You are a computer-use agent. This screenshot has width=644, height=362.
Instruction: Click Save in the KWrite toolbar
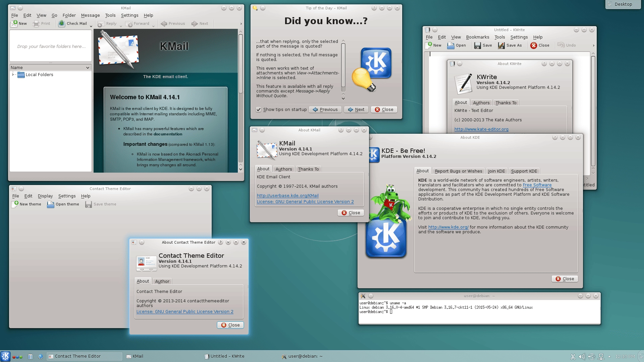[x=483, y=45]
